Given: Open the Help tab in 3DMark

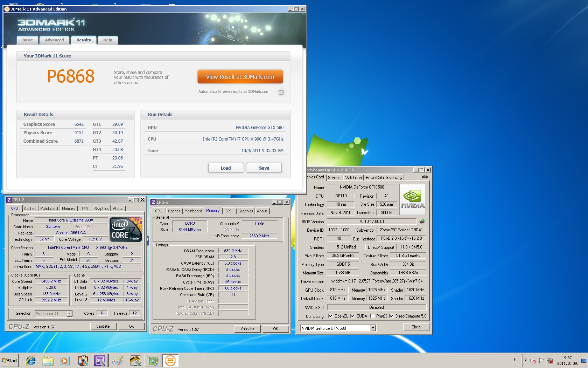Looking at the screenshot, I should pyautogui.click(x=108, y=40).
